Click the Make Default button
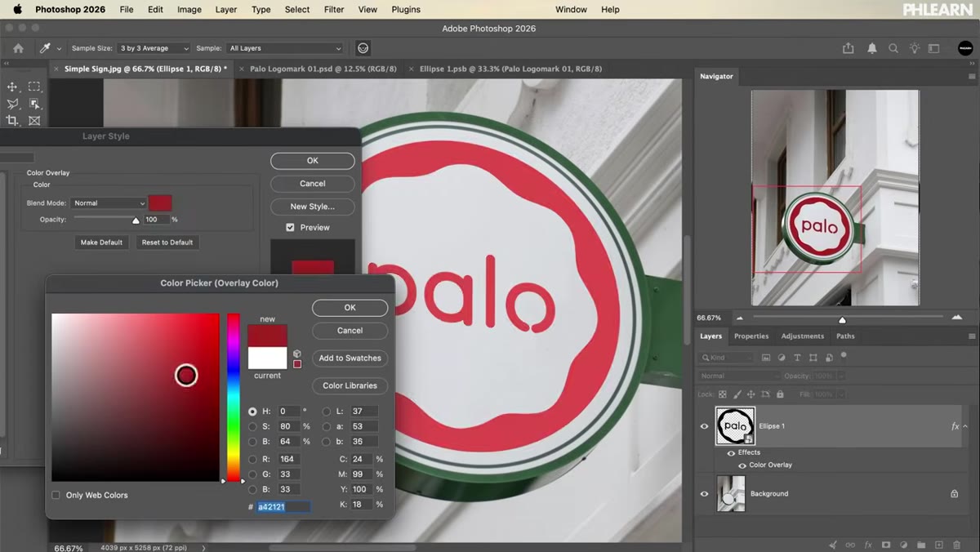This screenshot has height=552, width=980. pyautogui.click(x=101, y=243)
